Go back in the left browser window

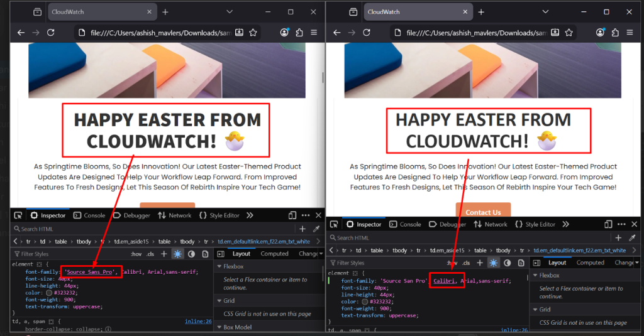[21, 33]
